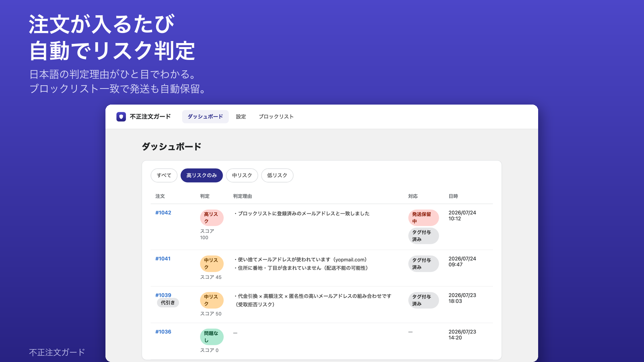Click the 対応 column header
Image resolution: width=644 pixels, height=362 pixels.
(x=413, y=196)
